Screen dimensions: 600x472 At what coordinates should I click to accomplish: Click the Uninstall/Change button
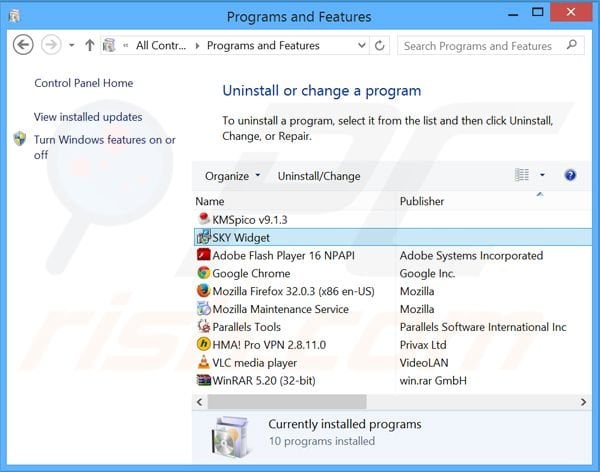coord(319,176)
